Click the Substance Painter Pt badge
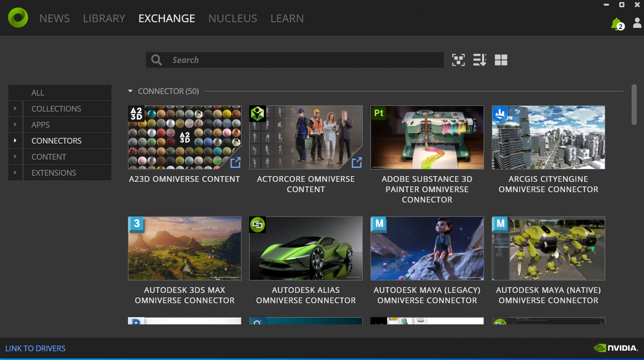Screen dimensions: 644x360 pyautogui.click(x=379, y=113)
